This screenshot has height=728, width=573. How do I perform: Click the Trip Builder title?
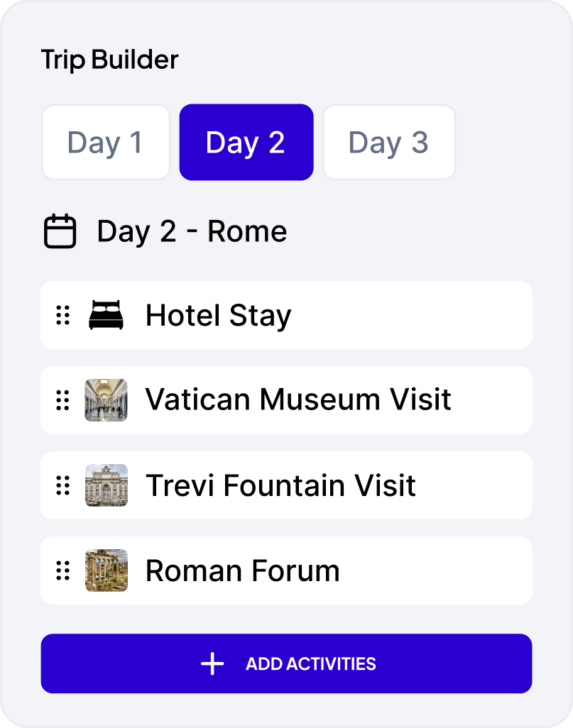coord(109,60)
